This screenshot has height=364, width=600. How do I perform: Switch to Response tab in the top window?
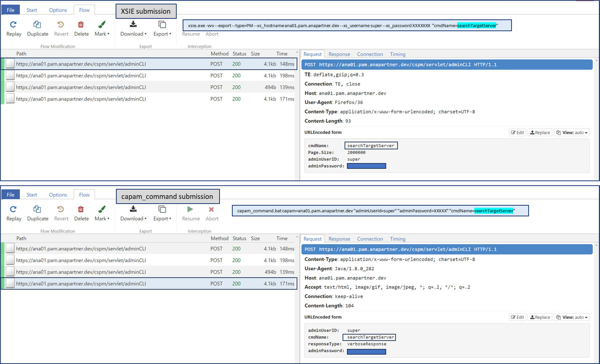tap(339, 54)
